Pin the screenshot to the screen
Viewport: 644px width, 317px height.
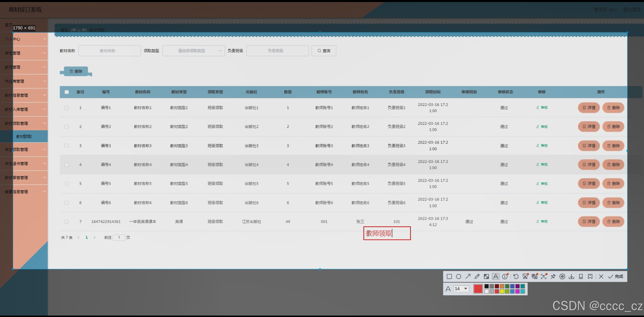[x=553, y=277]
